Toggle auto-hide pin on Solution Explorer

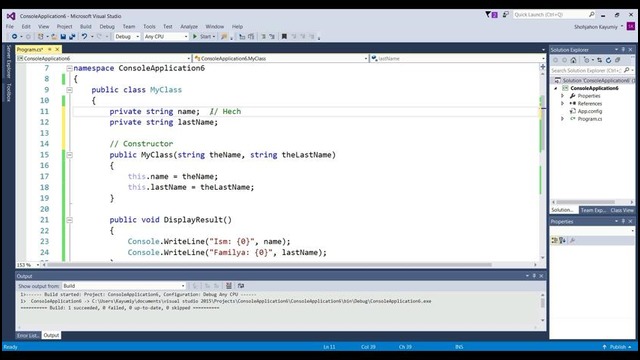pyautogui.click(x=623, y=49)
